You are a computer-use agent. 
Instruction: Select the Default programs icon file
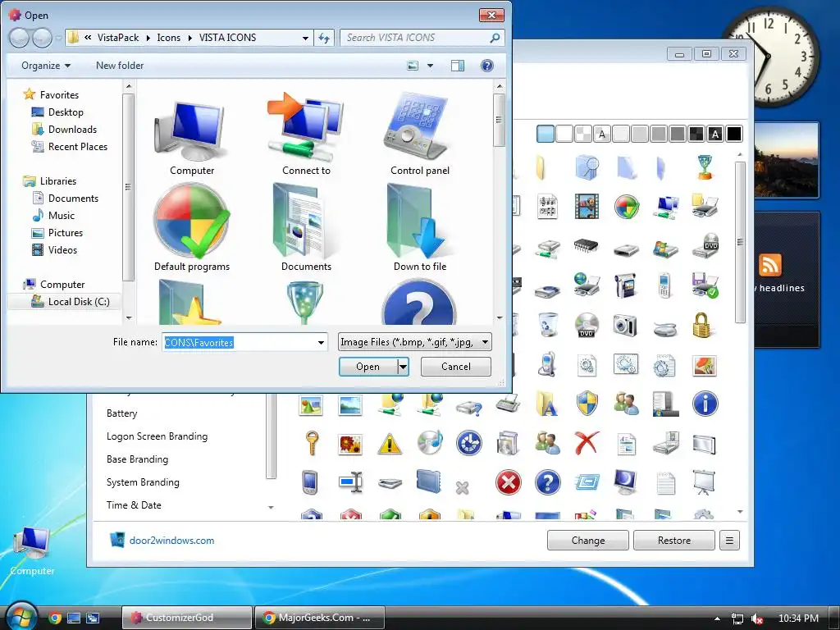192,228
